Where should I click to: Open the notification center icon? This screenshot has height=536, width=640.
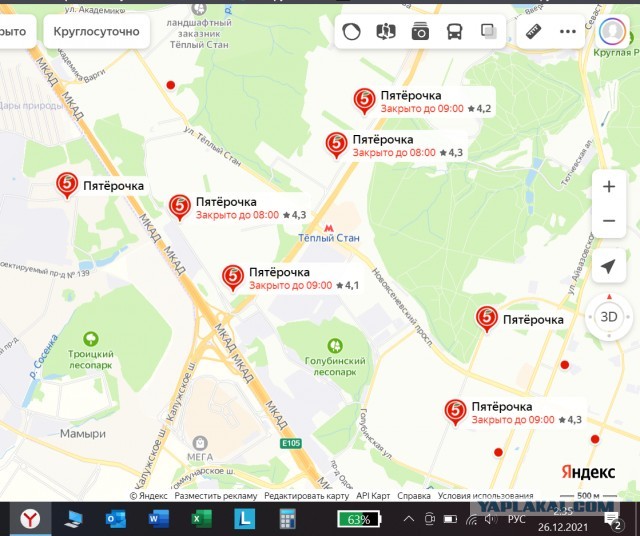point(612,521)
